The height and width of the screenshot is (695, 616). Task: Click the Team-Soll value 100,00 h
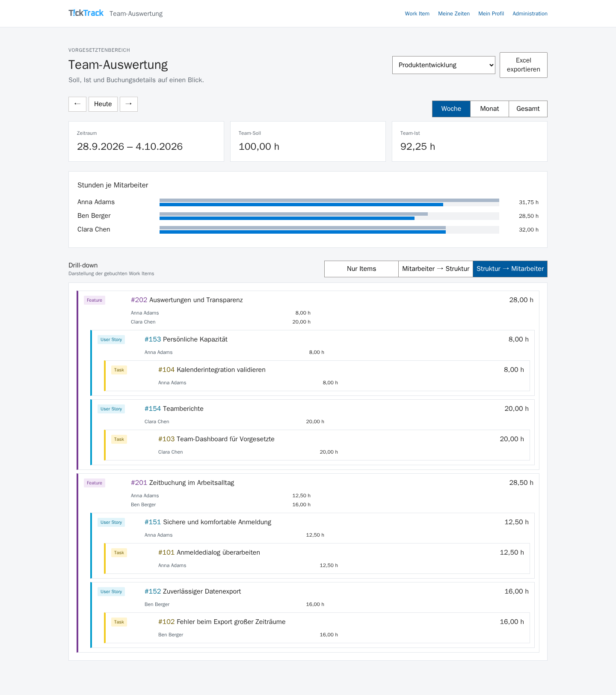click(x=259, y=147)
